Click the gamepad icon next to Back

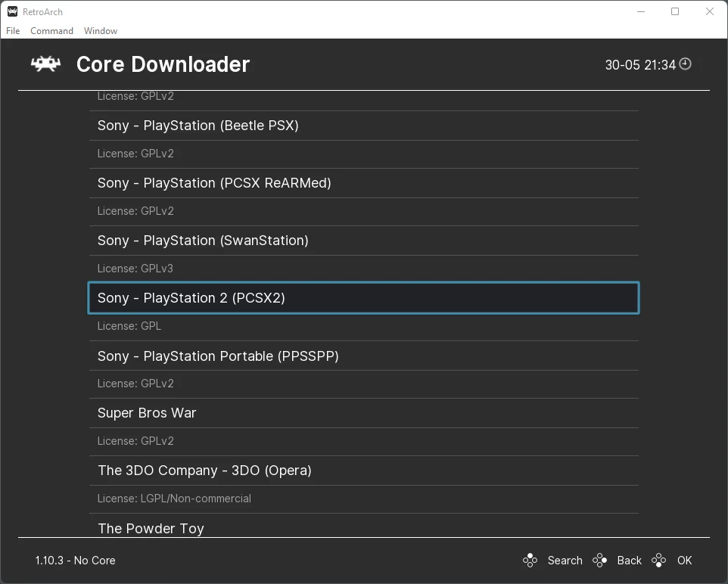tap(599, 561)
